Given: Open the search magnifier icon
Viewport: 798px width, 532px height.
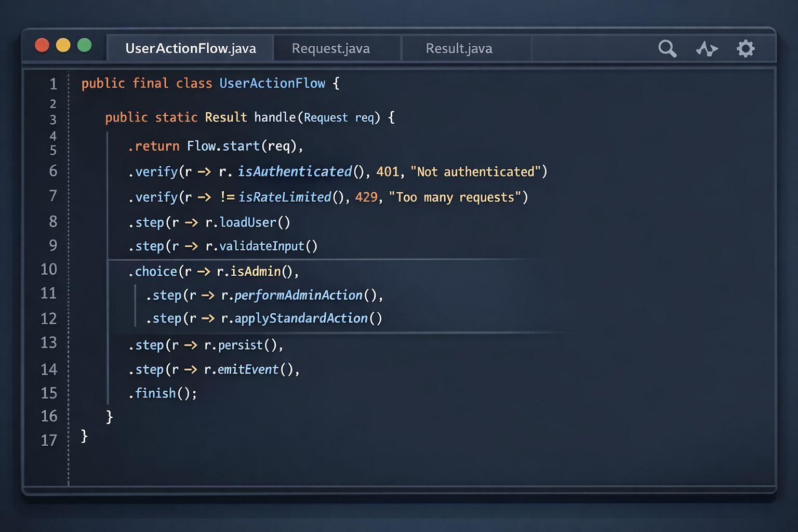Looking at the screenshot, I should [x=667, y=48].
